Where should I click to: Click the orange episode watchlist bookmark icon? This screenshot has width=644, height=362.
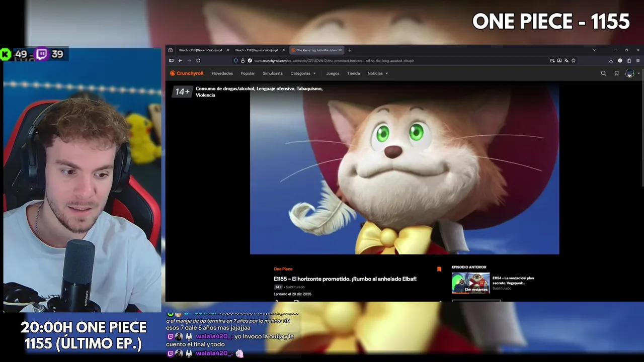(x=439, y=269)
